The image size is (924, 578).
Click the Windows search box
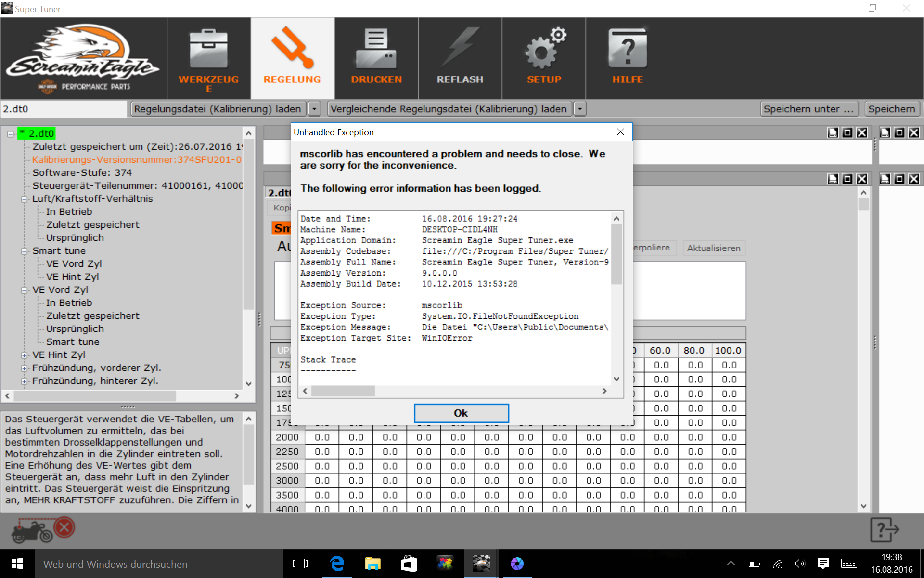click(158, 564)
